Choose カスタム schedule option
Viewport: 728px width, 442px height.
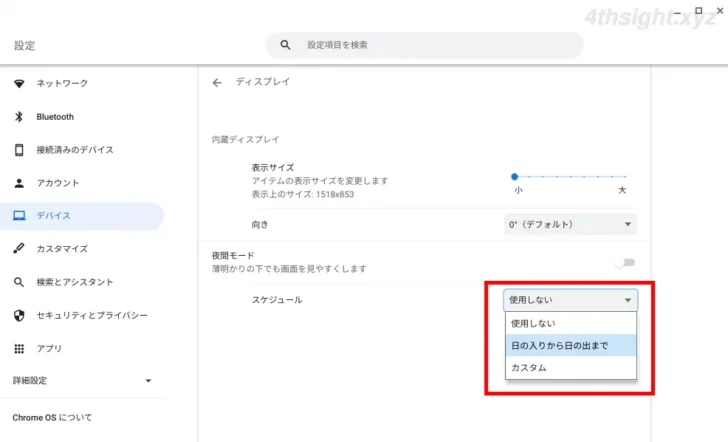(x=571, y=368)
